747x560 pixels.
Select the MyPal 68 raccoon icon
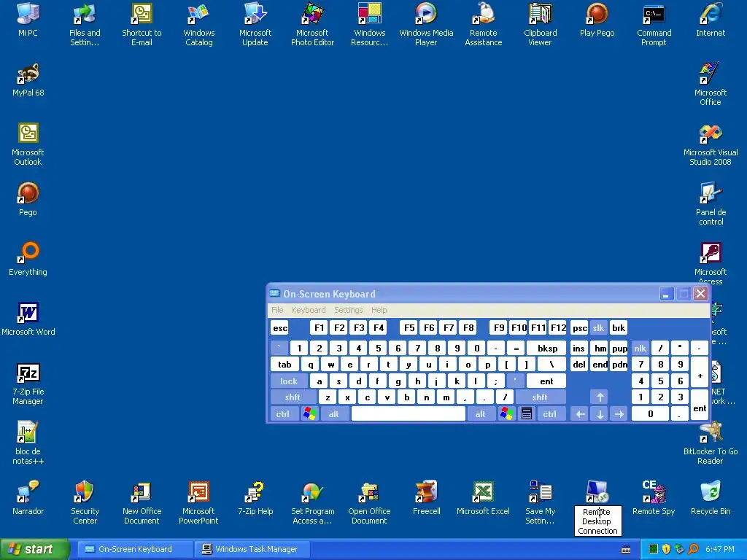coord(28,74)
